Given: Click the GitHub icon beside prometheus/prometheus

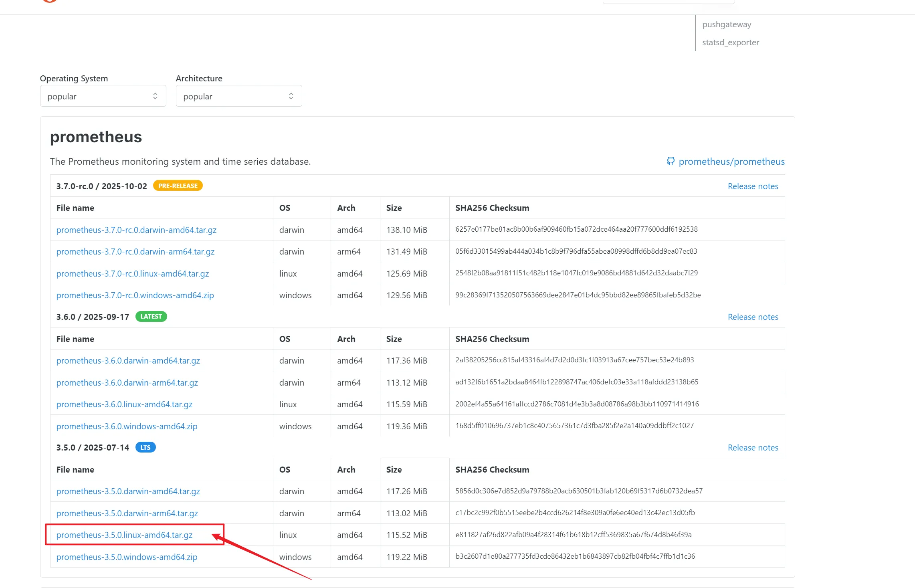Looking at the screenshot, I should 671,161.
